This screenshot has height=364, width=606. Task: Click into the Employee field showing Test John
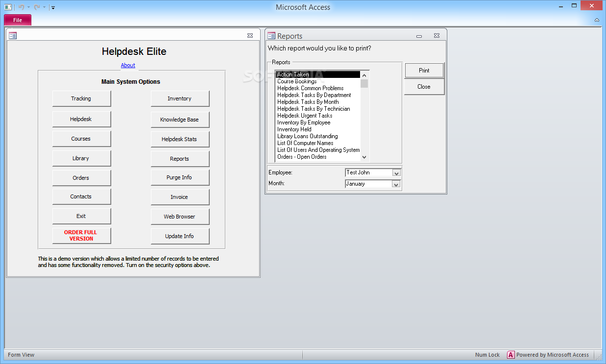coord(369,172)
